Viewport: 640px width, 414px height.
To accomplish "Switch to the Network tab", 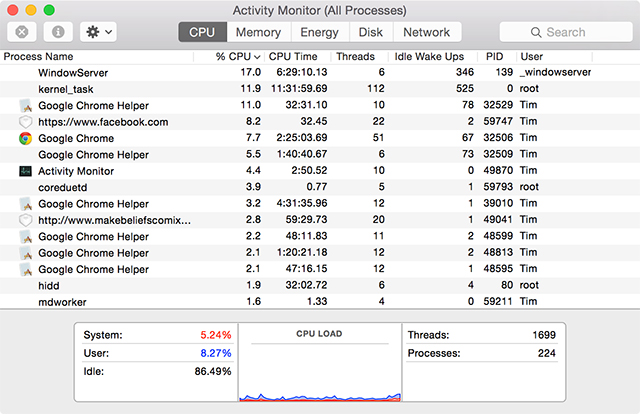I will [427, 32].
